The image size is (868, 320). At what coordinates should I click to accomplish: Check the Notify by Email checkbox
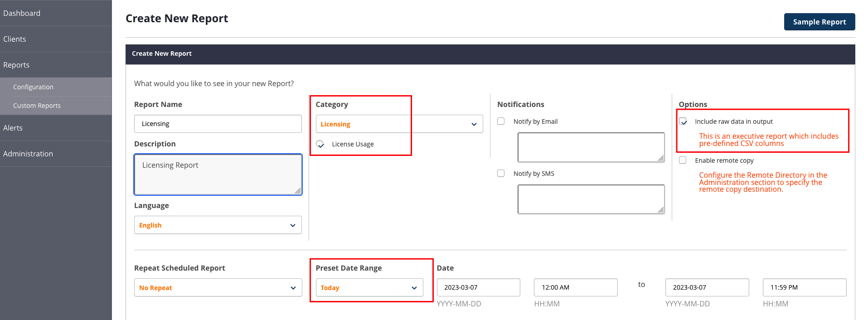pos(501,121)
